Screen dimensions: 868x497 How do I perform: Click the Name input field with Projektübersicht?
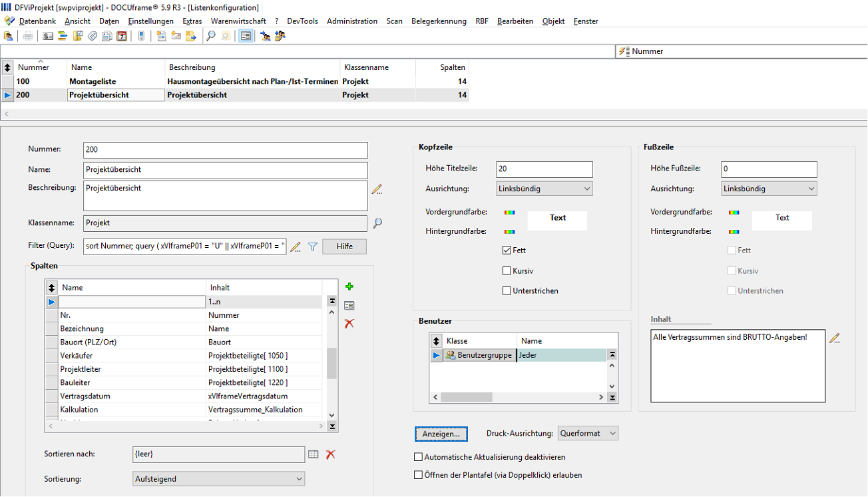(226, 170)
